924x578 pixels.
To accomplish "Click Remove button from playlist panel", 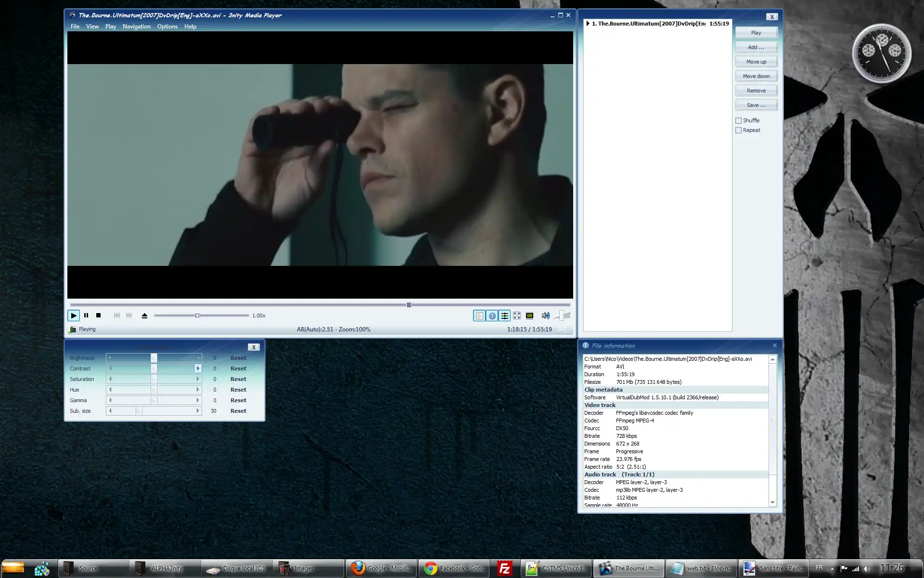I will [757, 90].
